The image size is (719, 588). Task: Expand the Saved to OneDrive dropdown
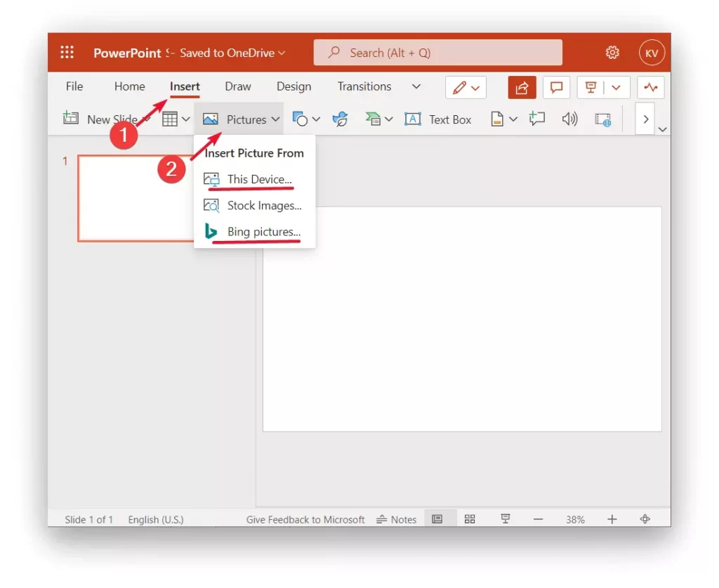(280, 52)
